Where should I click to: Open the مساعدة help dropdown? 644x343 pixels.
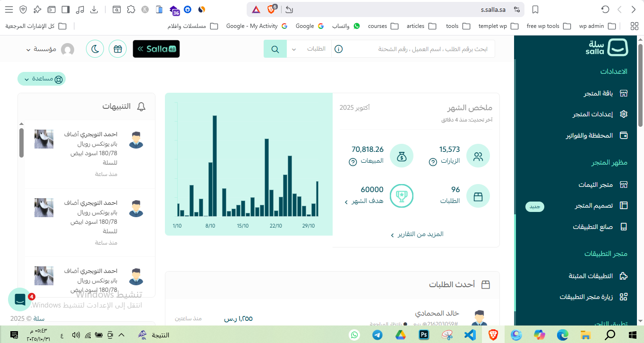tap(42, 79)
